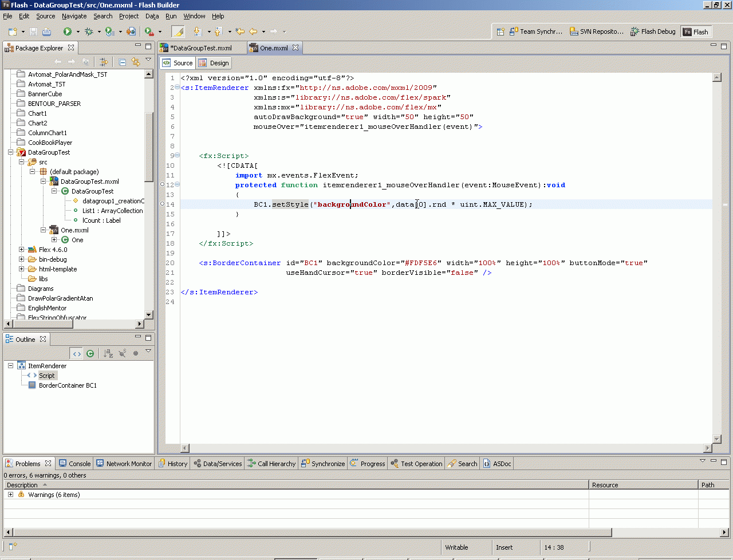Image resolution: width=733 pixels, height=560 pixels.
Task: Click the Run button in the toolbar
Action: [67, 31]
